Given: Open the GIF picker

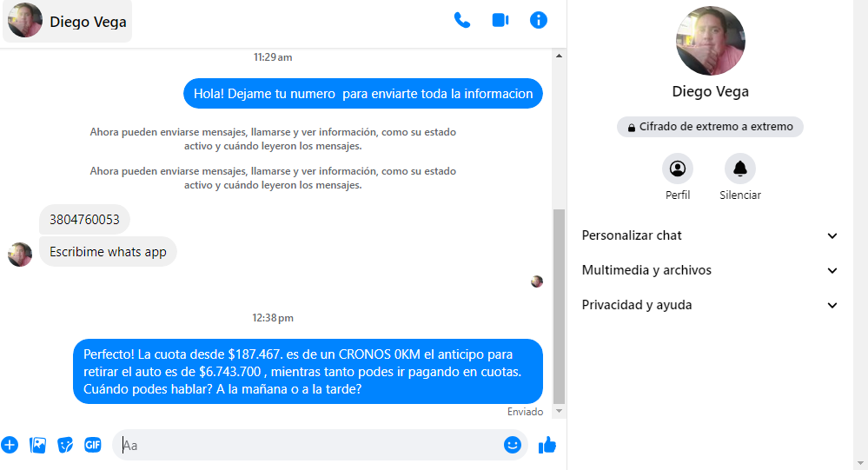Looking at the screenshot, I should [93, 445].
